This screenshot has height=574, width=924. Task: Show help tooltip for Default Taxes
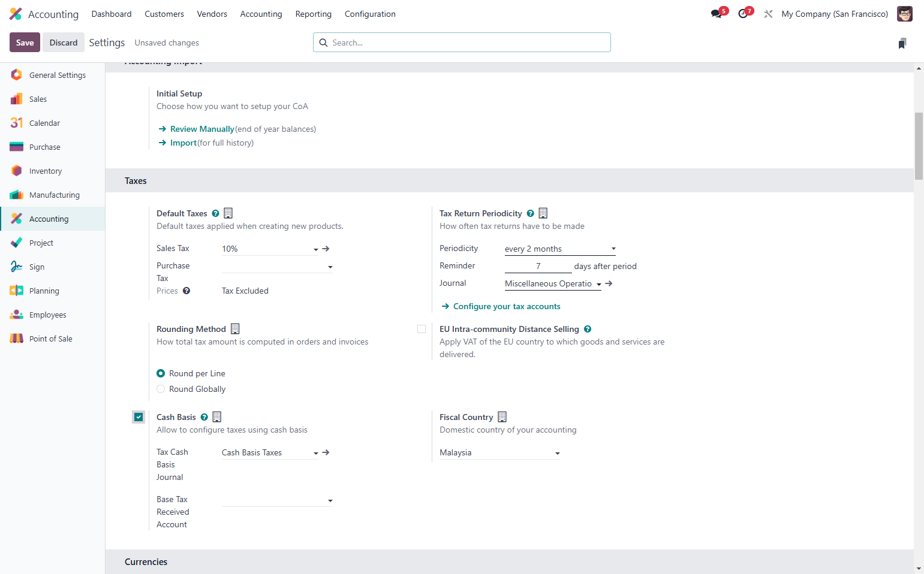pos(215,213)
